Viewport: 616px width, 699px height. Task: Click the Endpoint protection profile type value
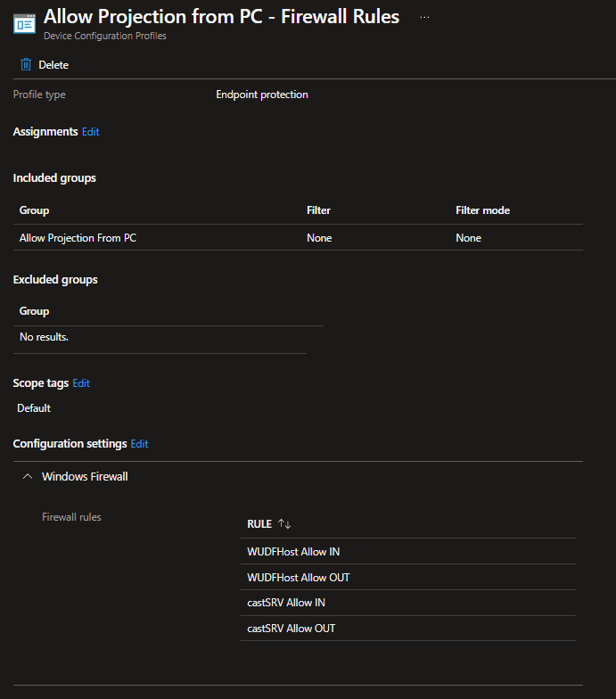(x=262, y=95)
